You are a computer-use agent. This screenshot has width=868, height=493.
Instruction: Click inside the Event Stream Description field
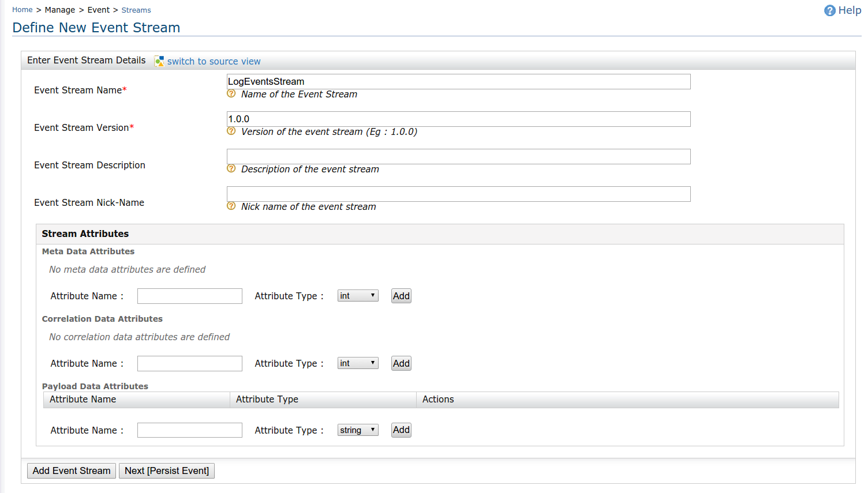pos(458,156)
